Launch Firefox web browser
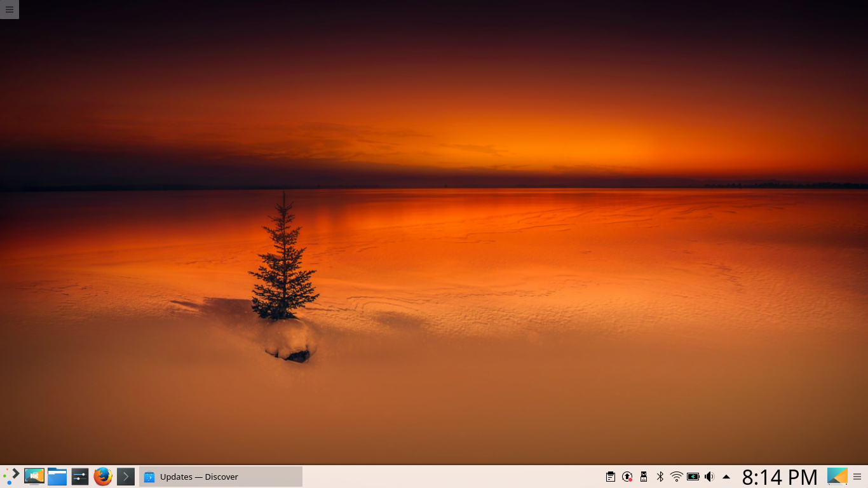Image resolution: width=868 pixels, height=488 pixels. coord(103,477)
